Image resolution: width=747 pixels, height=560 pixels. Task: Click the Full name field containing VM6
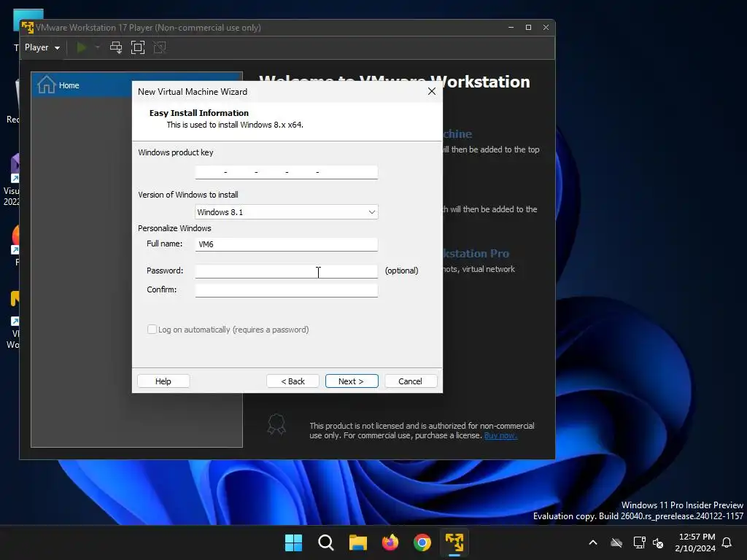pos(286,244)
